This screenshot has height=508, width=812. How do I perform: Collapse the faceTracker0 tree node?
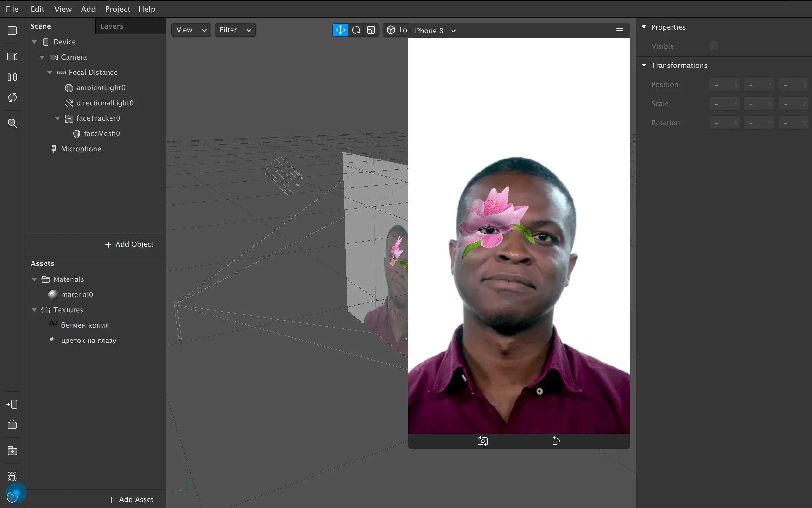[x=57, y=118]
